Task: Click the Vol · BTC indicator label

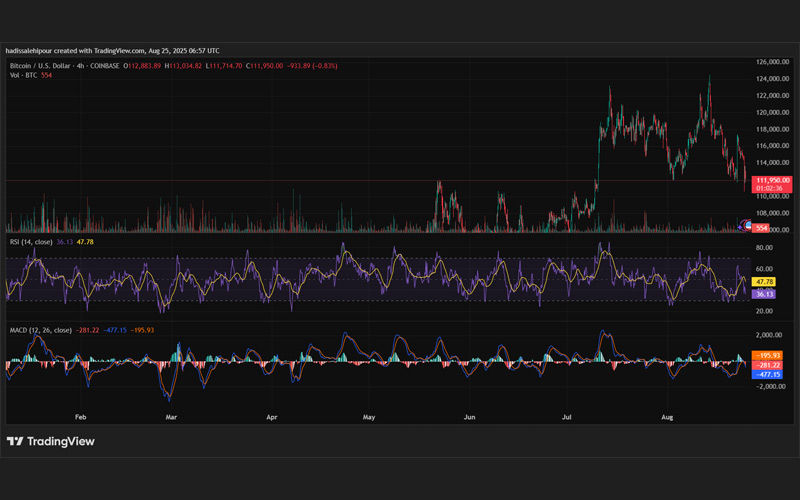Action: click(23, 75)
